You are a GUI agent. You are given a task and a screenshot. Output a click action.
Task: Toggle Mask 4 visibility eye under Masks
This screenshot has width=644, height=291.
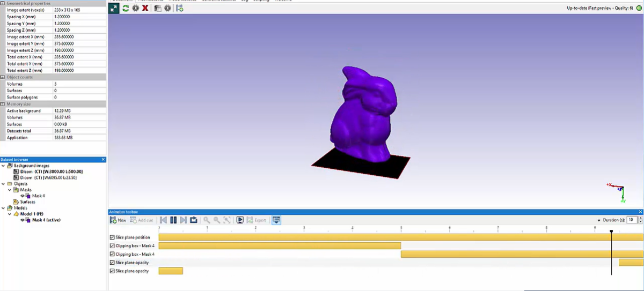click(22, 196)
